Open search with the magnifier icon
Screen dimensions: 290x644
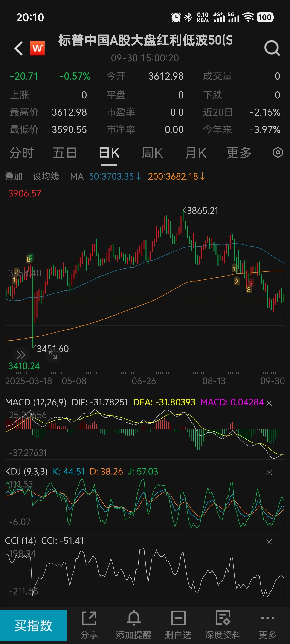(x=272, y=48)
